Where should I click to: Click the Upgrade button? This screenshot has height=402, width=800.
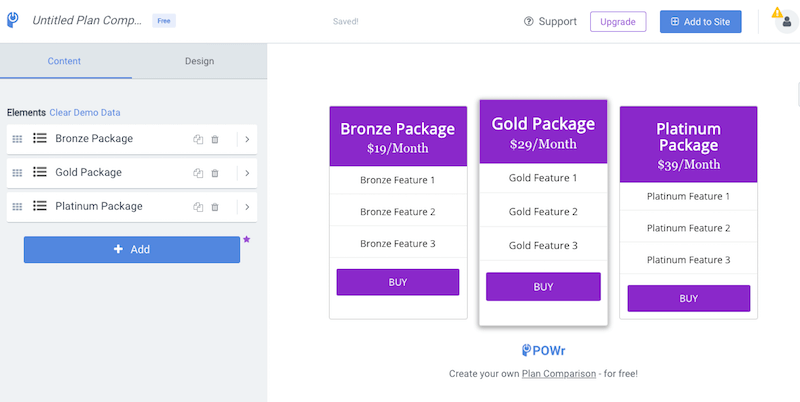(618, 22)
